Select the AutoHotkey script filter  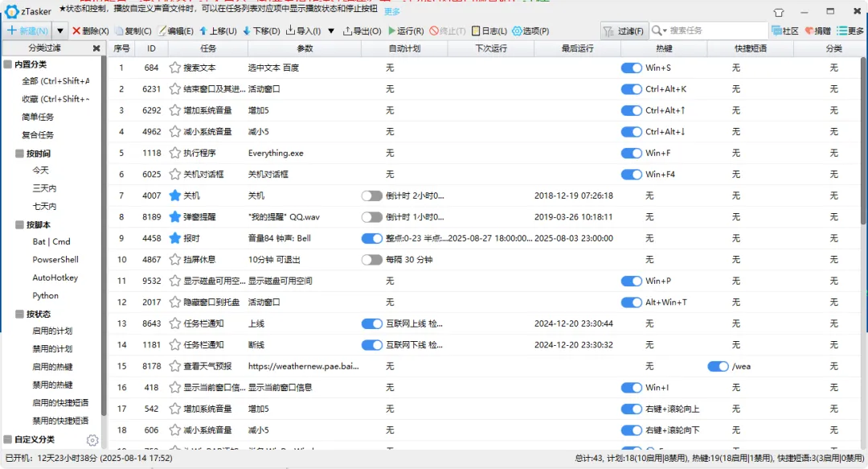pyautogui.click(x=55, y=278)
